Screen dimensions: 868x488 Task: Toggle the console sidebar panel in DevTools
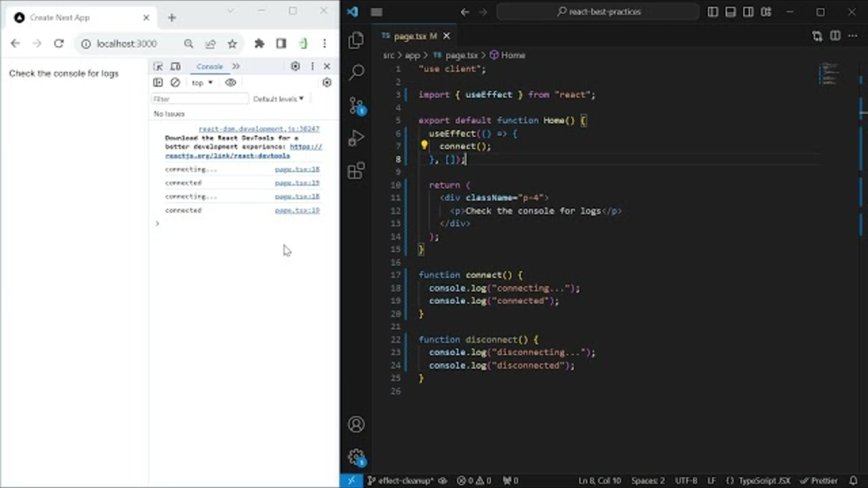click(158, 82)
